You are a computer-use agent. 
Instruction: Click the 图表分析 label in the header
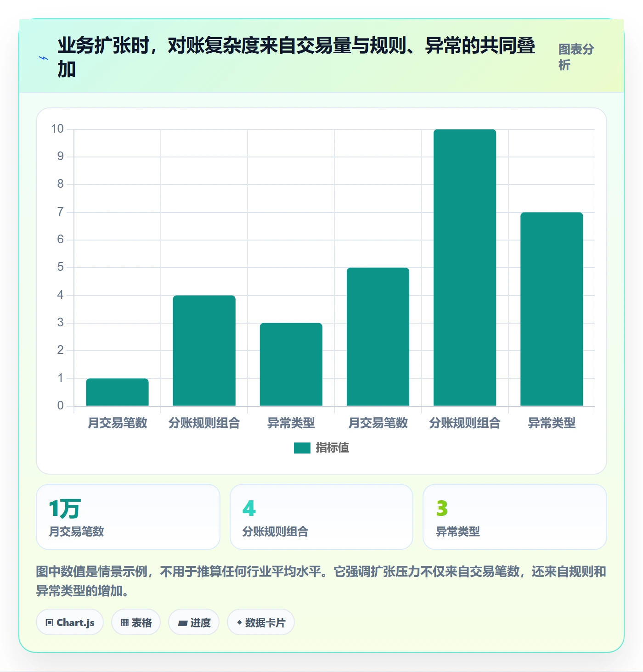(576, 57)
